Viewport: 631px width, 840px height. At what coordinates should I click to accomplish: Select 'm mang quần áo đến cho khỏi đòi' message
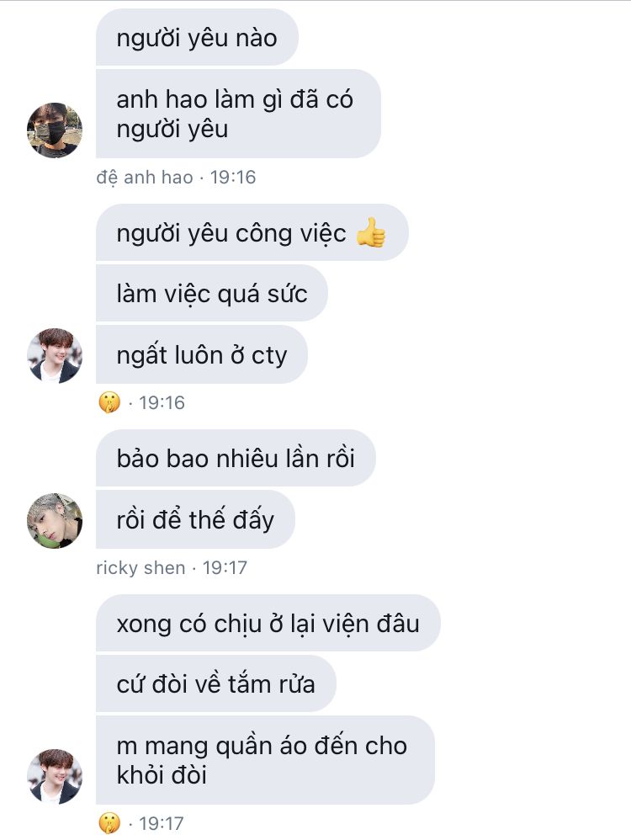(265, 760)
